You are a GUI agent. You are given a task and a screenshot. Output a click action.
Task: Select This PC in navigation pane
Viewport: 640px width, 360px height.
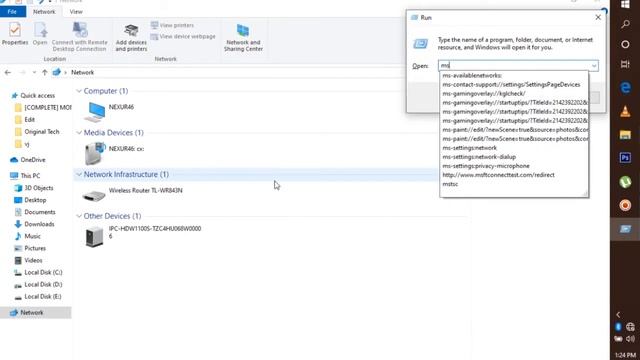coord(25,176)
